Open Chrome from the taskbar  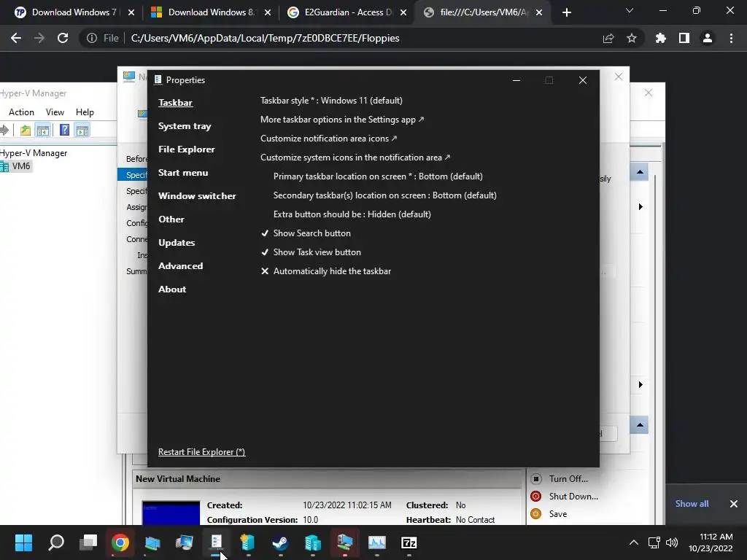[x=120, y=542]
